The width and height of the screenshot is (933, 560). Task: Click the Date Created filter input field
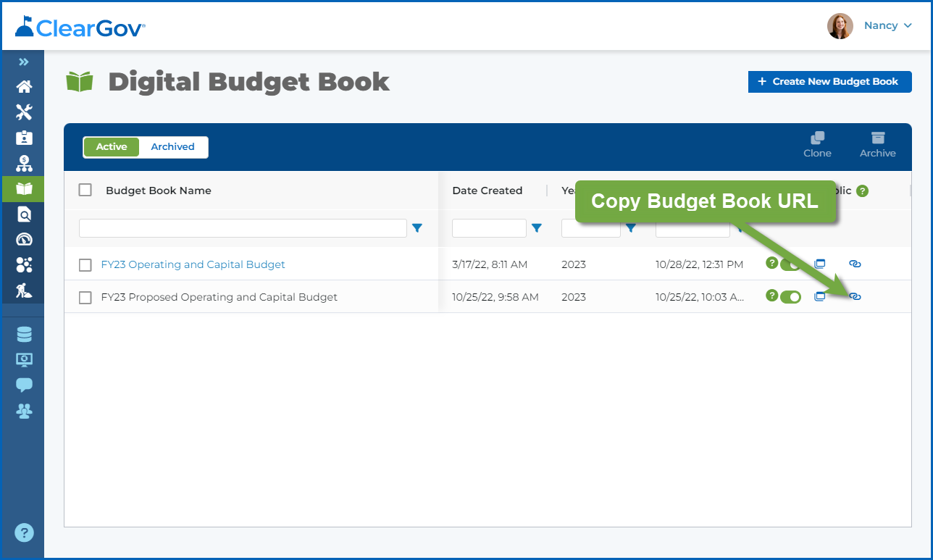pos(489,228)
